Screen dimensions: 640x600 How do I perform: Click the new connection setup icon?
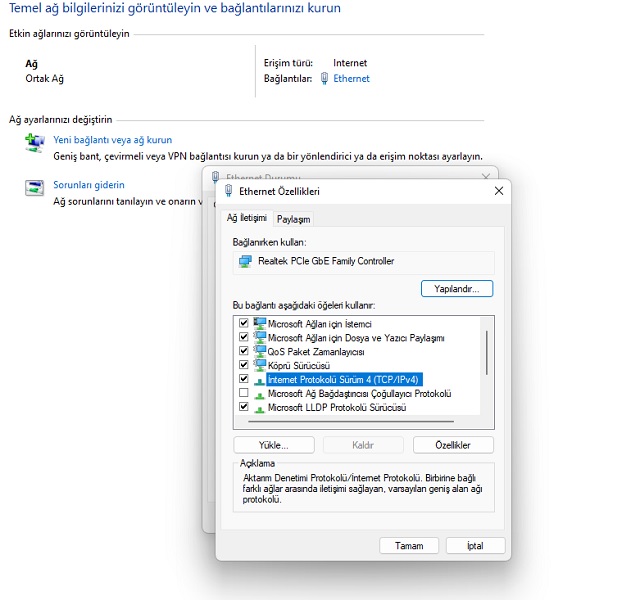click(35, 143)
